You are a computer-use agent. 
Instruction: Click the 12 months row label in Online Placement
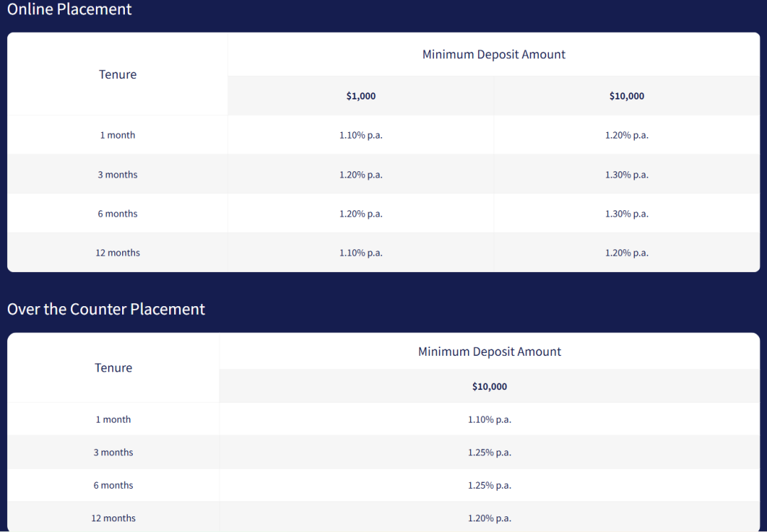tap(118, 253)
